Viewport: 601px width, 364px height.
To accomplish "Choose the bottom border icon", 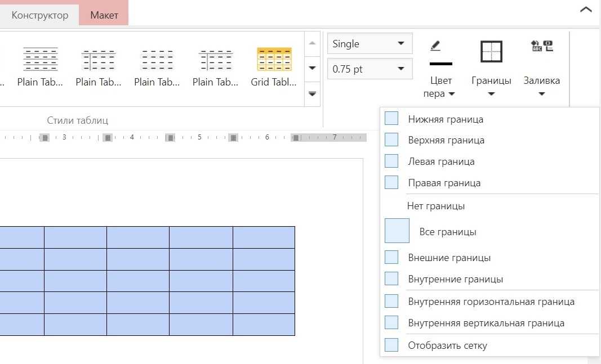I will point(391,119).
